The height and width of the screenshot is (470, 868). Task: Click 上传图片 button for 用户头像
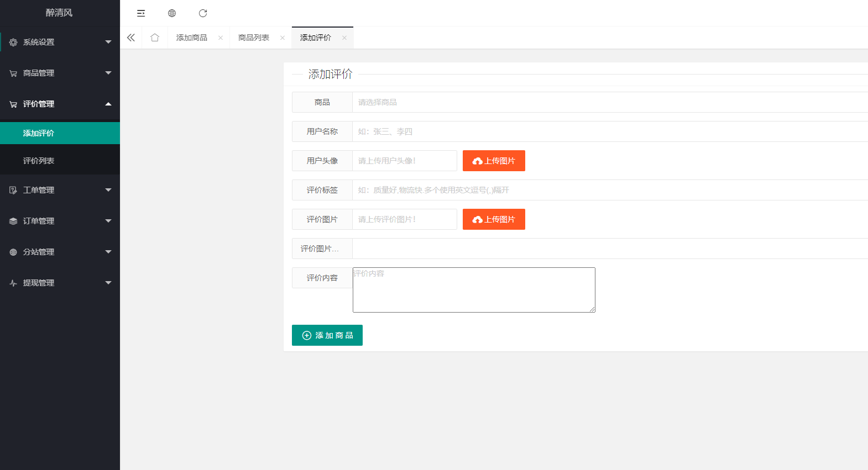(494, 161)
